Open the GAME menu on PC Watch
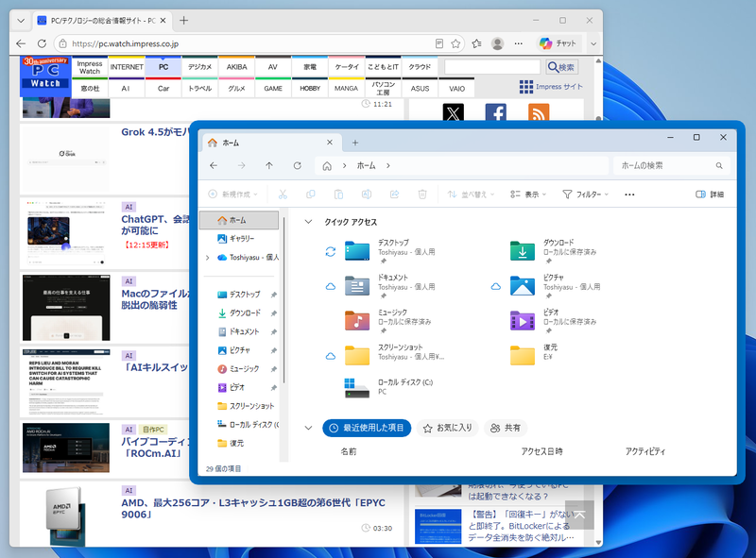This screenshot has width=756, height=558. point(273,88)
